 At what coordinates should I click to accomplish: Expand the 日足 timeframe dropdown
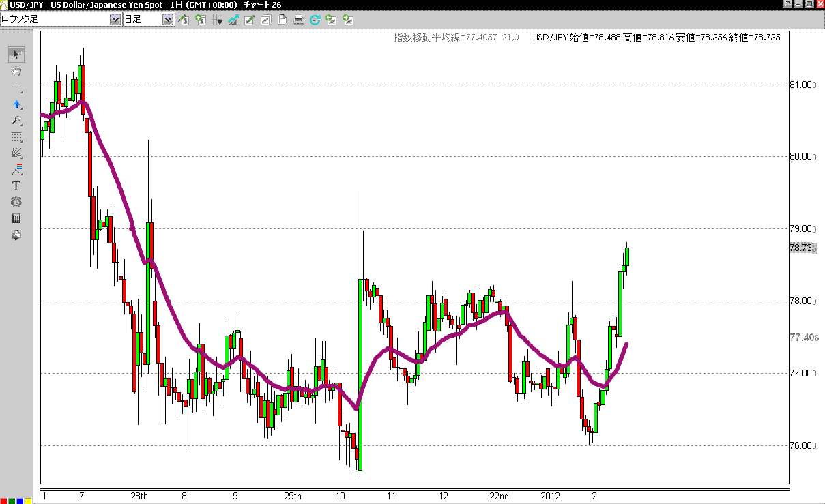[168, 20]
